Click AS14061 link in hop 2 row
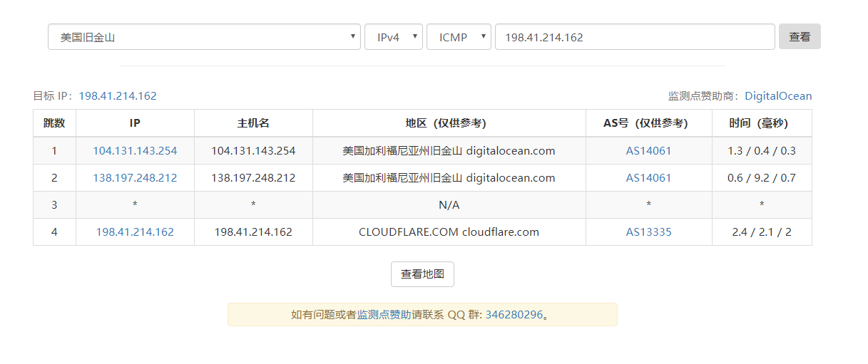 pyautogui.click(x=648, y=178)
